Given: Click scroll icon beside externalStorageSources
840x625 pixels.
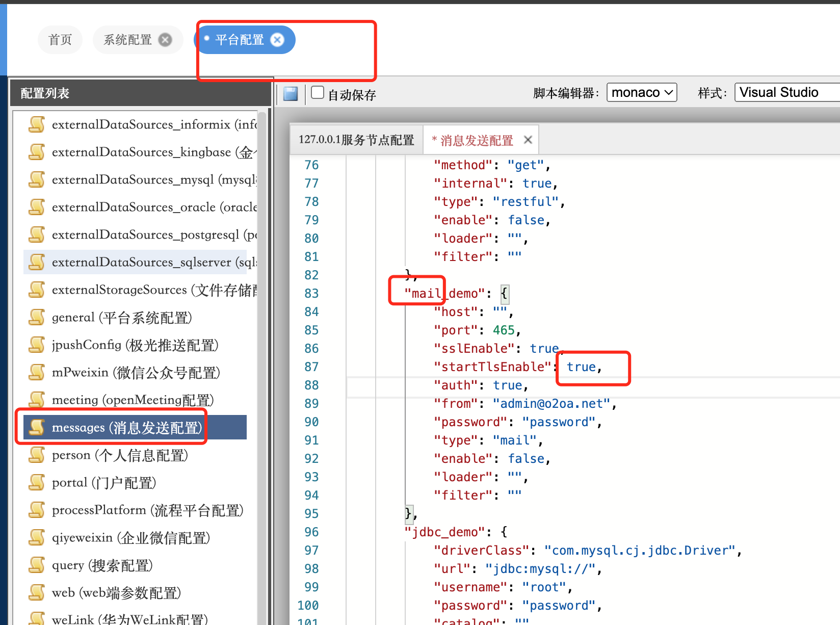Looking at the screenshot, I should 37,289.
